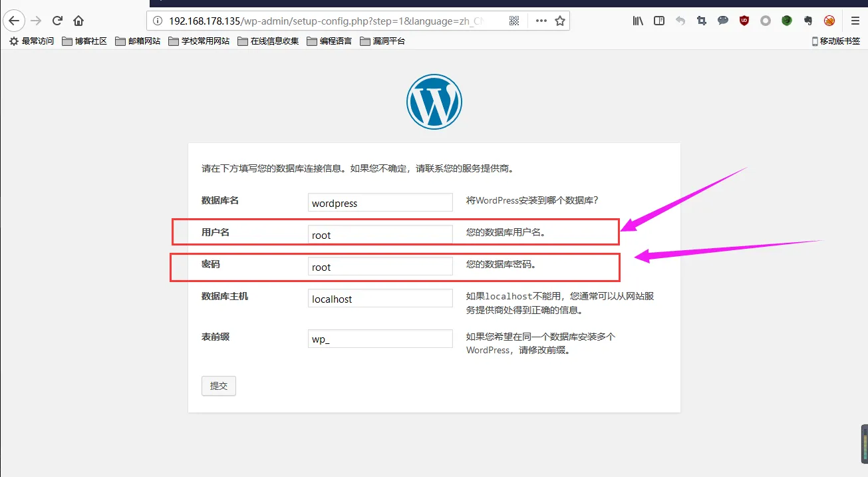Open page actions three-dot menu
This screenshot has height=477, width=868.
click(541, 21)
